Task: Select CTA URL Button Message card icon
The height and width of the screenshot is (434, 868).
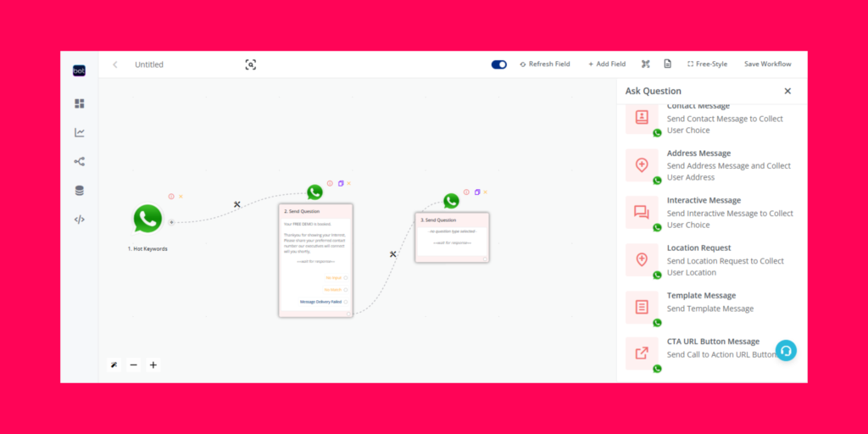Action: [x=642, y=353]
